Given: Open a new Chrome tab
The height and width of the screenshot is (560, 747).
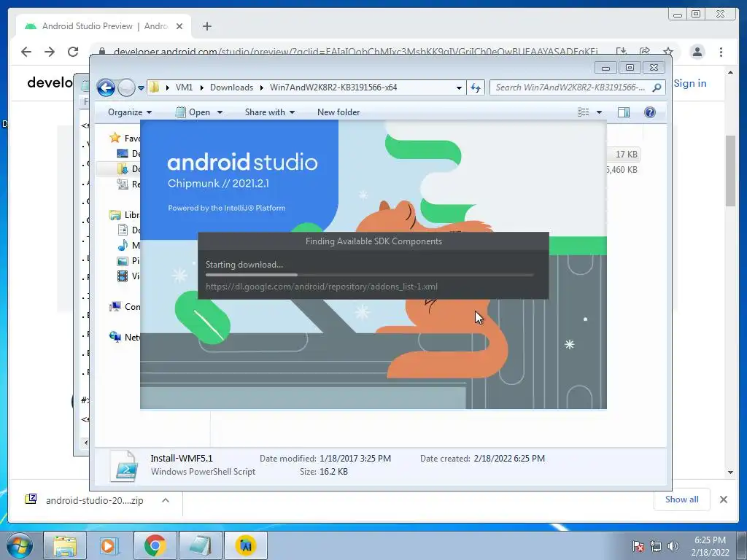Looking at the screenshot, I should click(206, 26).
